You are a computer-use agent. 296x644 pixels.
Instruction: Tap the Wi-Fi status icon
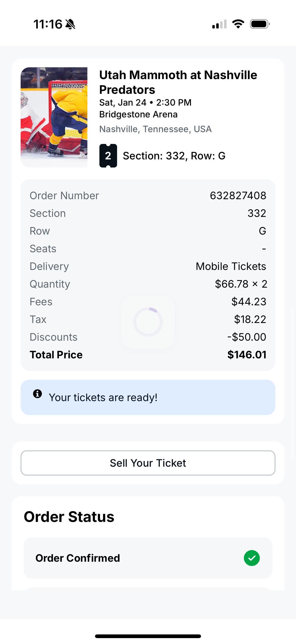pyautogui.click(x=238, y=24)
